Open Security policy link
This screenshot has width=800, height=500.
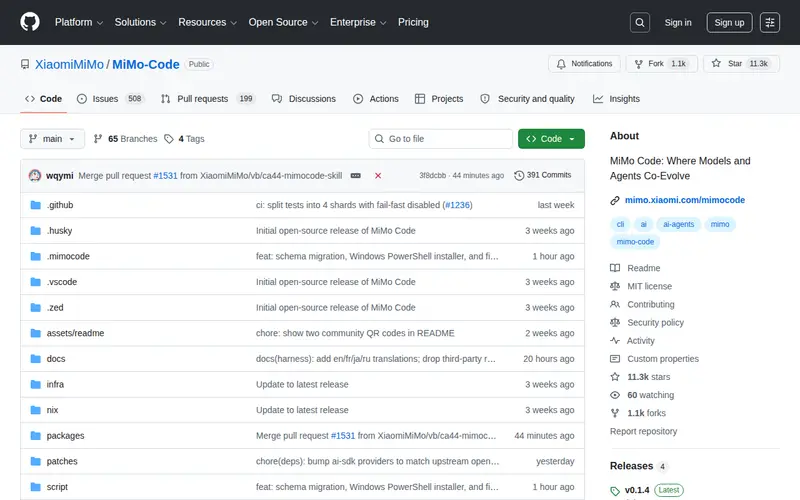pyautogui.click(x=655, y=322)
